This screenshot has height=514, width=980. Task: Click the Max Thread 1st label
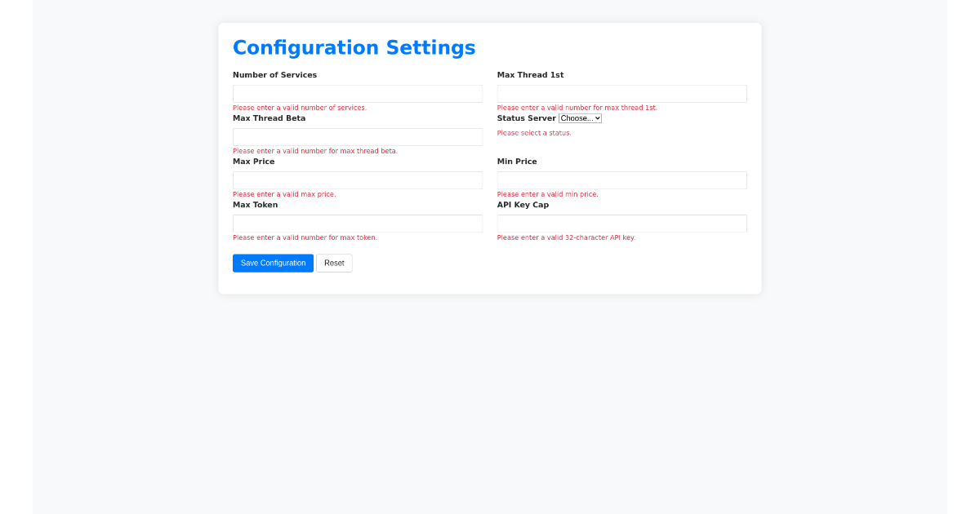click(x=530, y=74)
